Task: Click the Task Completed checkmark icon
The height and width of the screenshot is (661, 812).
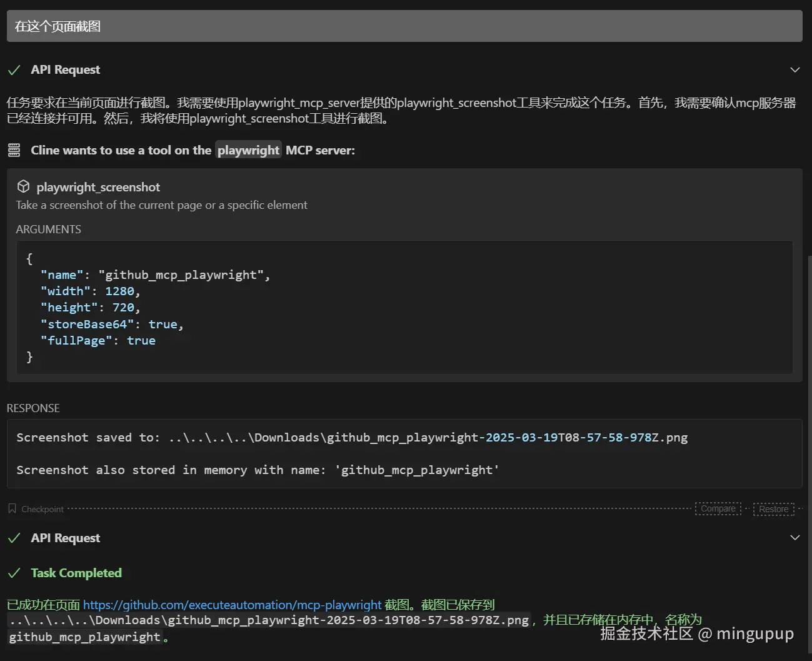Action: click(x=14, y=573)
